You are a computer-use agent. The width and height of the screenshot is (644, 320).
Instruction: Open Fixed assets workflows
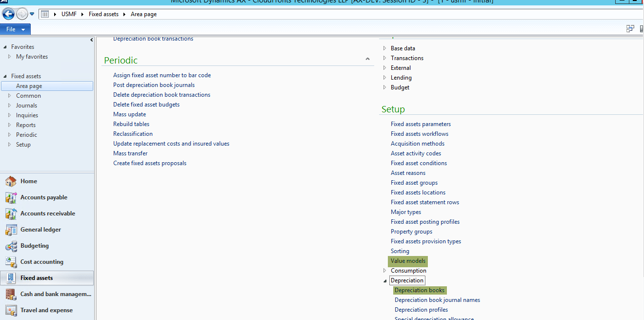pyautogui.click(x=420, y=134)
